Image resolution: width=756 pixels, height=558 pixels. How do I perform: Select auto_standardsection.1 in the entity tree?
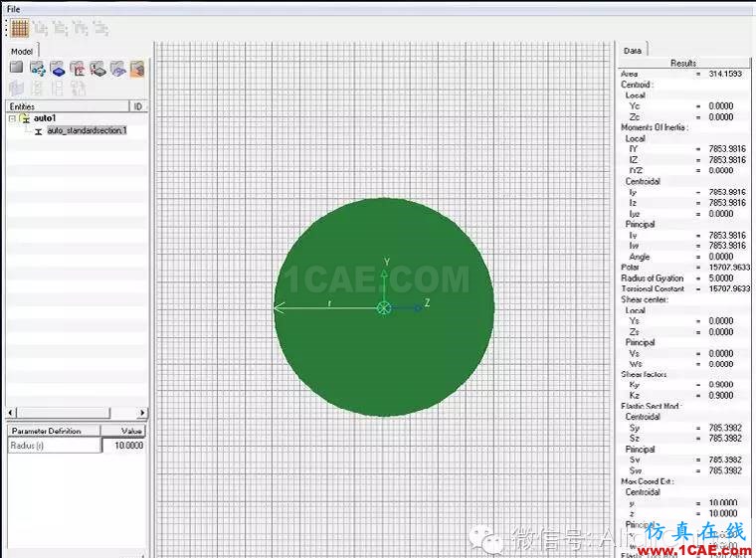(x=87, y=130)
